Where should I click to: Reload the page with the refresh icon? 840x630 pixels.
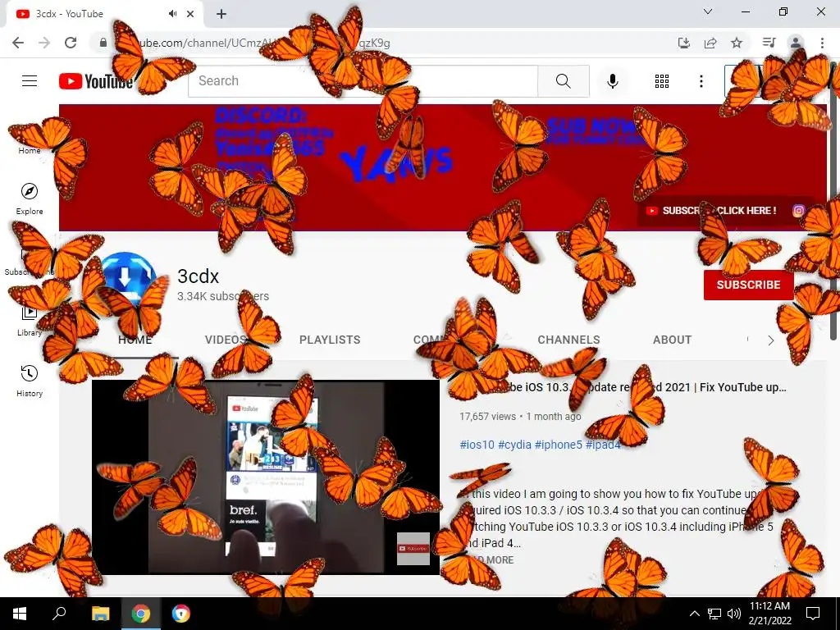point(71,43)
